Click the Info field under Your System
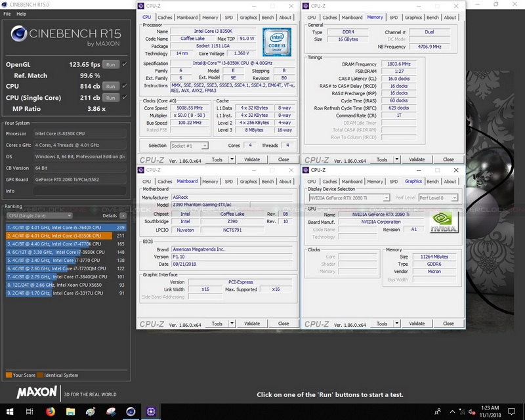Image resolution: width=525 pixels, height=420 pixels. 79,191
